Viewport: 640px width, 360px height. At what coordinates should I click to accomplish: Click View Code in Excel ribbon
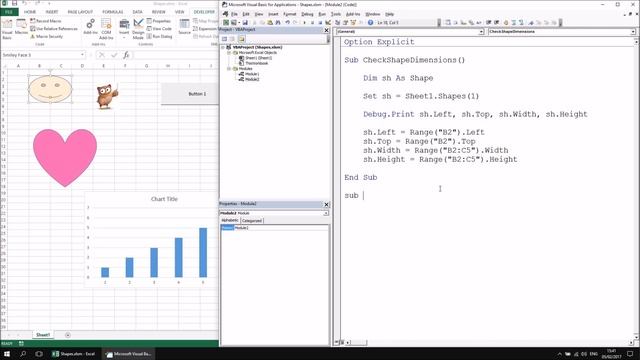pyautogui.click(x=159, y=29)
